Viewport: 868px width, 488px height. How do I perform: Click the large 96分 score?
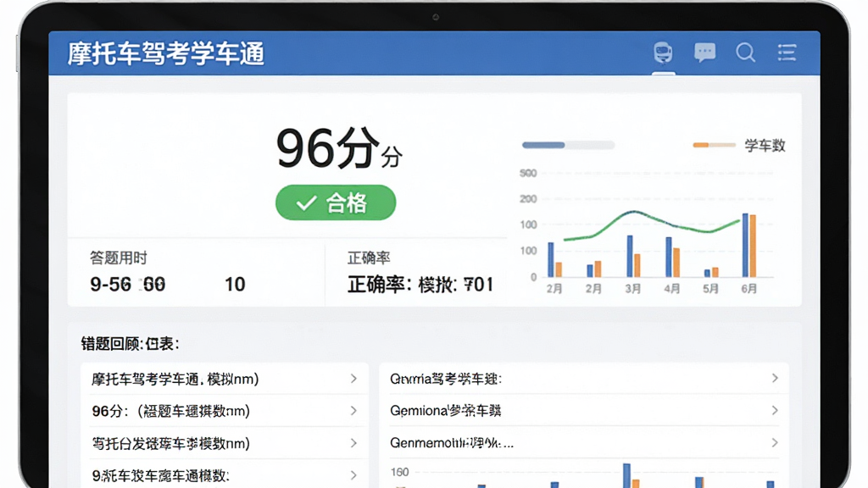328,147
